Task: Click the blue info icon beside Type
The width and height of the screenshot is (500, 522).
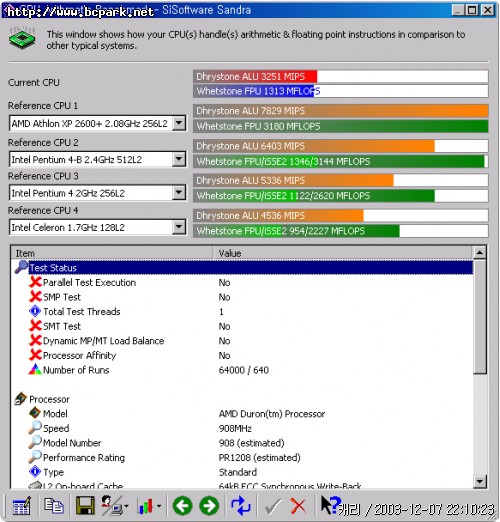Action: pos(35,472)
